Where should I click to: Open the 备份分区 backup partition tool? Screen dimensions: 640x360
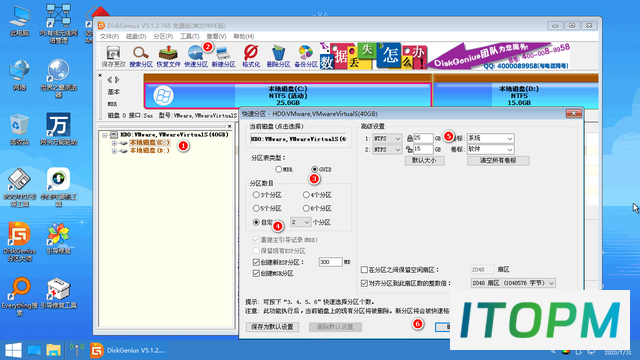point(306,56)
